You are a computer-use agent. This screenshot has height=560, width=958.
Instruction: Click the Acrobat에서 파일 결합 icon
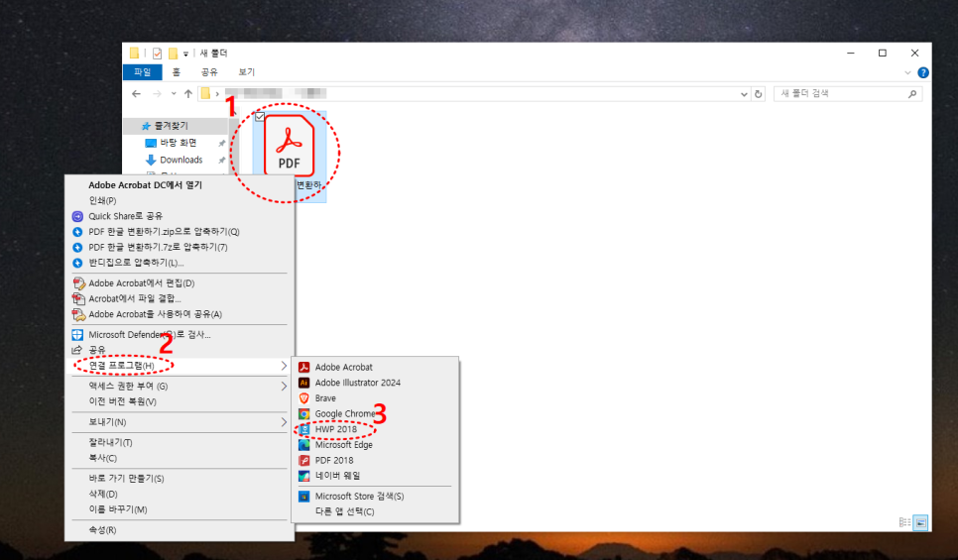click(78, 298)
